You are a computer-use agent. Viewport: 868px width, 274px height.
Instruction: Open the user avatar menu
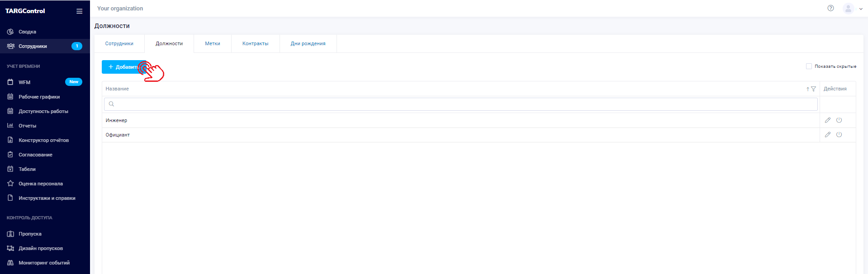[x=848, y=8]
